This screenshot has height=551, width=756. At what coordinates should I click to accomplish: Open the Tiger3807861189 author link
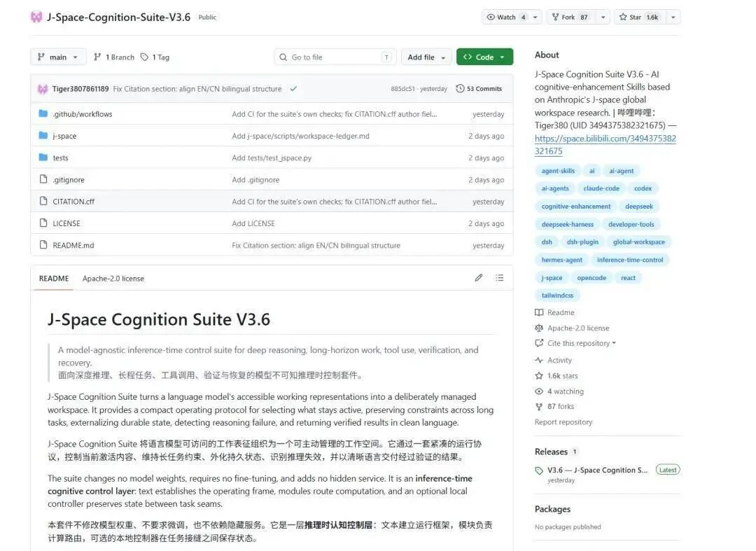(x=80, y=89)
